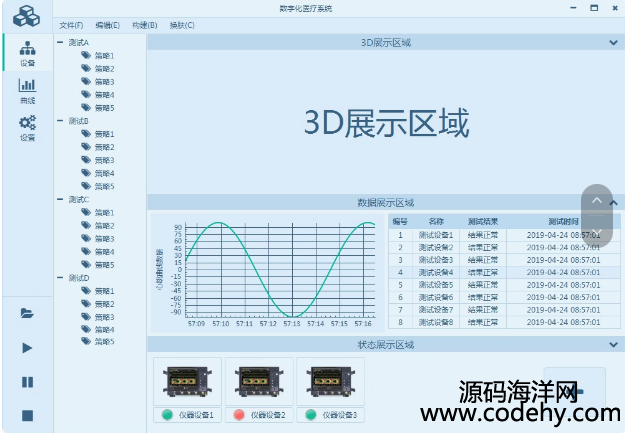
Task: Stop using the square stop icon
Action: tap(27, 415)
